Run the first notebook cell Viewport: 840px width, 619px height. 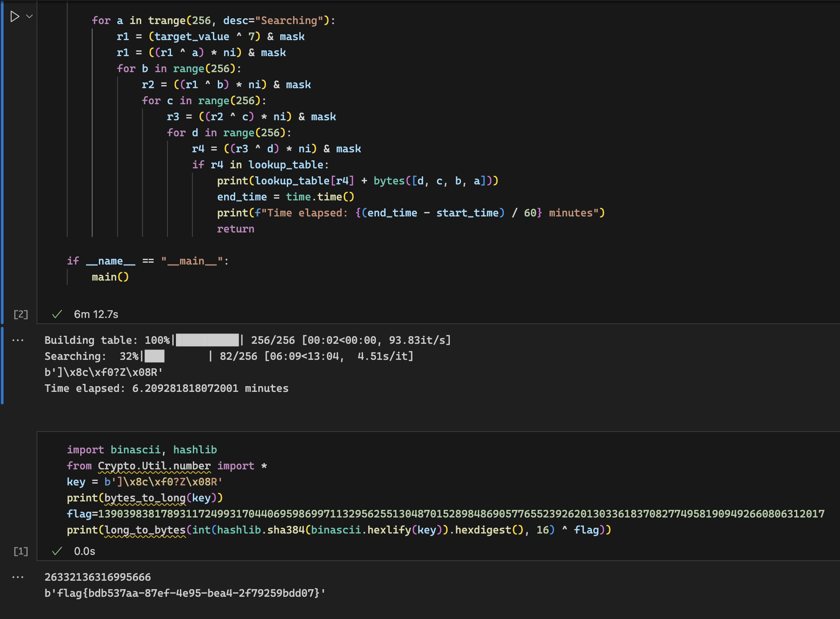(x=15, y=16)
